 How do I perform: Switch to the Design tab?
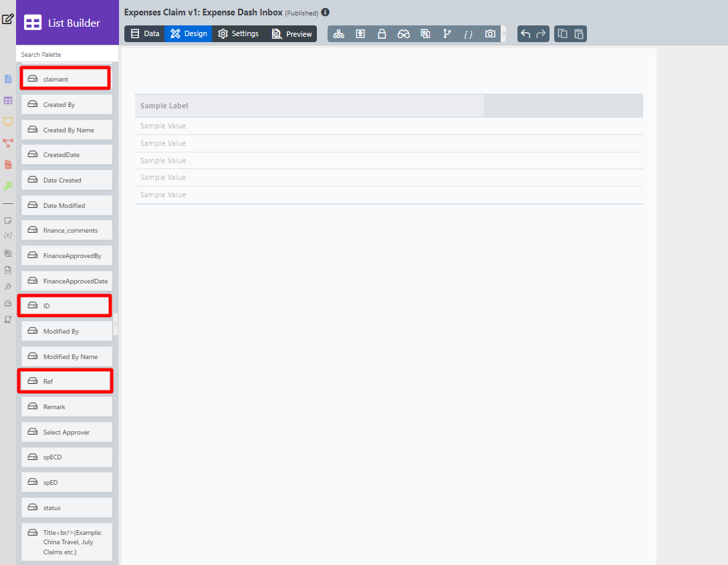pyautogui.click(x=189, y=34)
